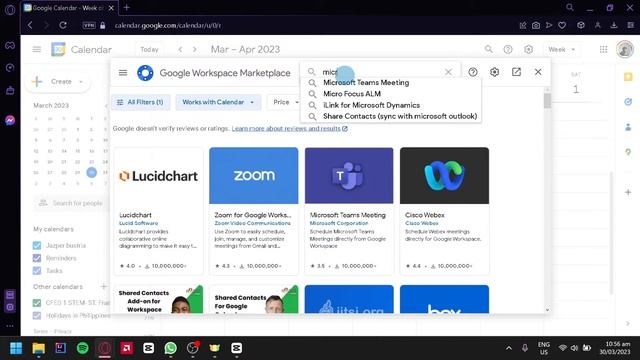Open Calendar settings gear
The height and width of the screenshot is (360, 640).
[x=529, y=49]
